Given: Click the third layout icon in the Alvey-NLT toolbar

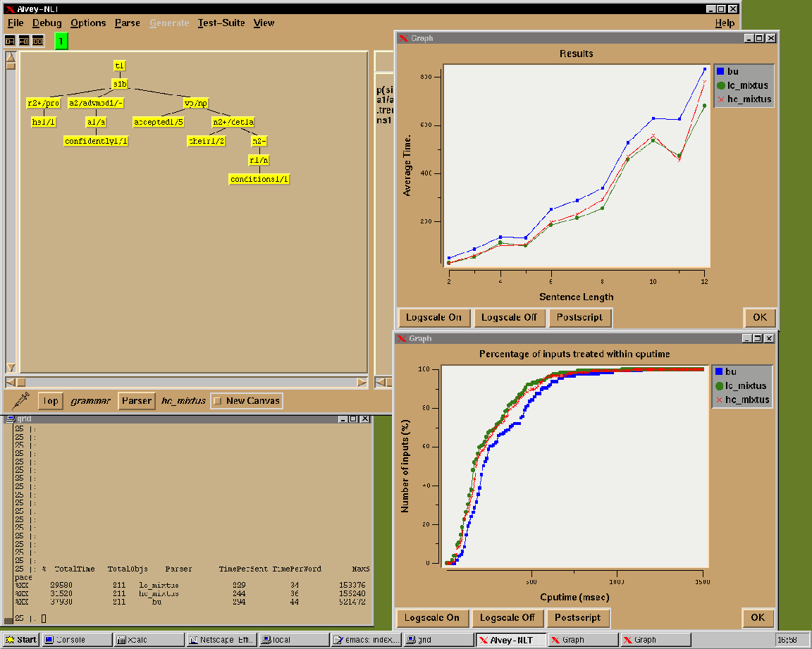Looking at the screenshot, I should 38,41.
